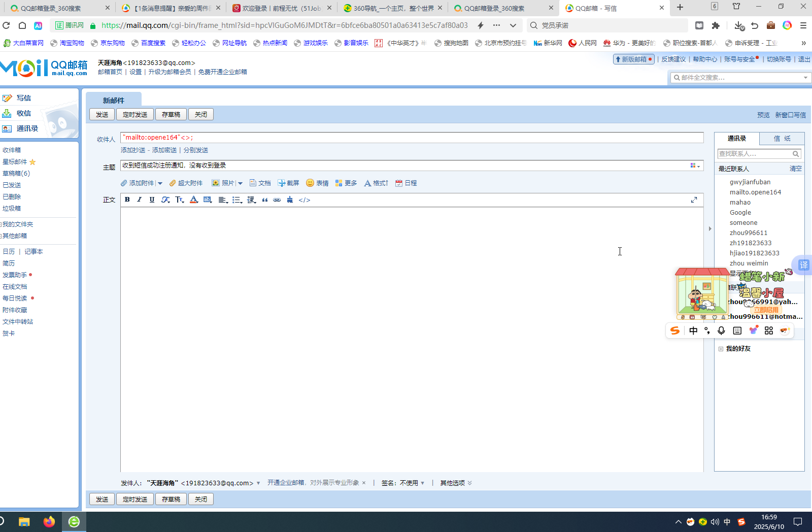Open the font color picker
The image size is (812, 532).
point(193,199)
